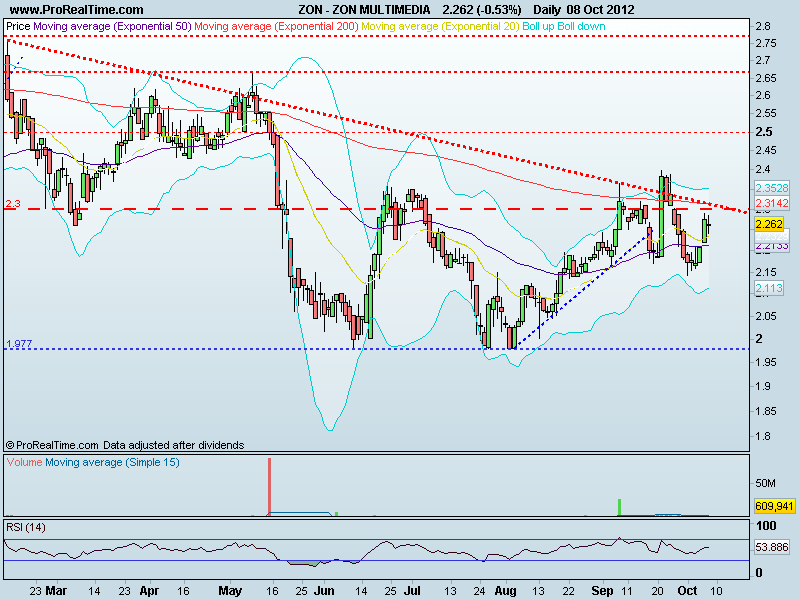Viewport: 800px width, 600px height.
Task: Click the Jul label on time axis
Action: pos(412,591)
